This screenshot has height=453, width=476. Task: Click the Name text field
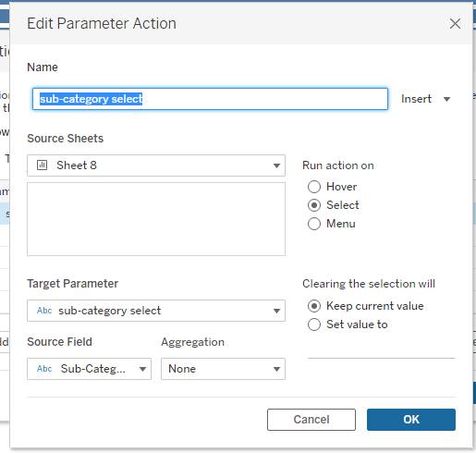click(210, 99)
